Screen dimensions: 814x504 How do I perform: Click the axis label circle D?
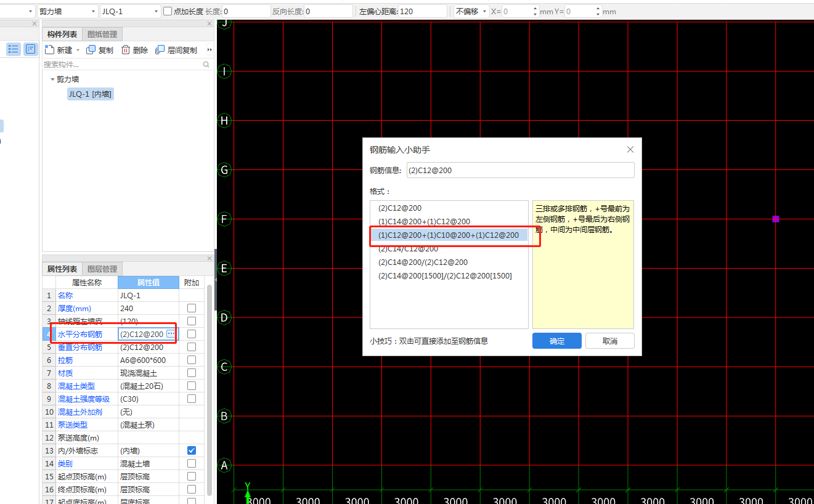click(224, 317)
